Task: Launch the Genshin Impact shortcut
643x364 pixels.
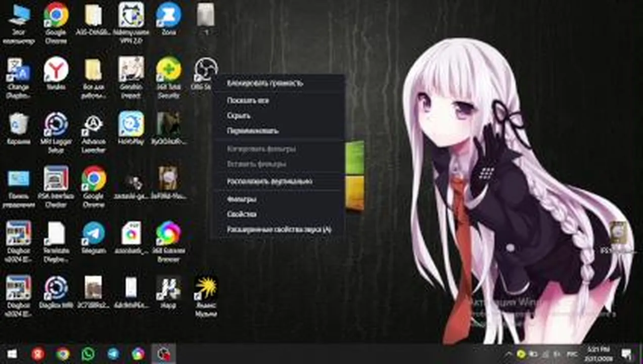Action: (131, 78)
